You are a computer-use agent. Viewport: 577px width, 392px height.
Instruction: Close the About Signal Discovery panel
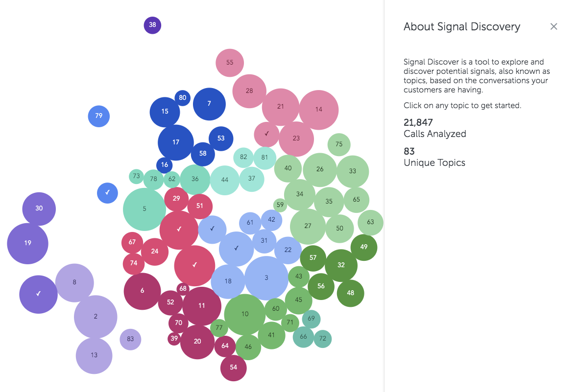tap(553, 26)
